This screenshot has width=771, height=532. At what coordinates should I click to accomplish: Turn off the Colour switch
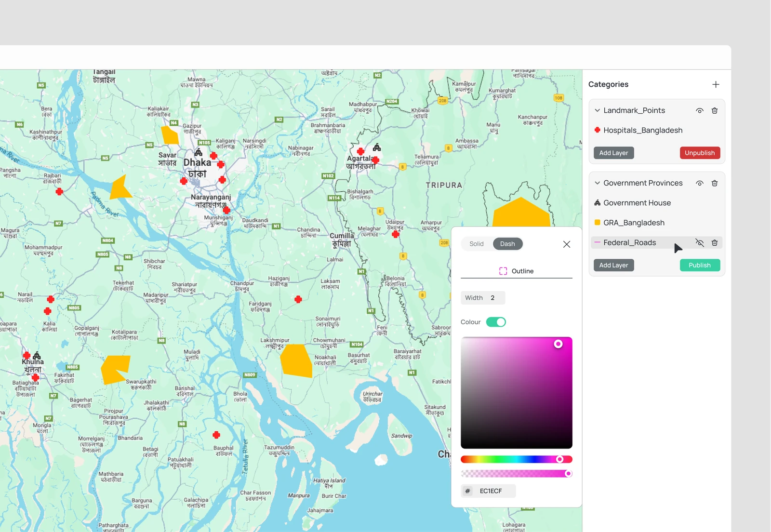496,322
